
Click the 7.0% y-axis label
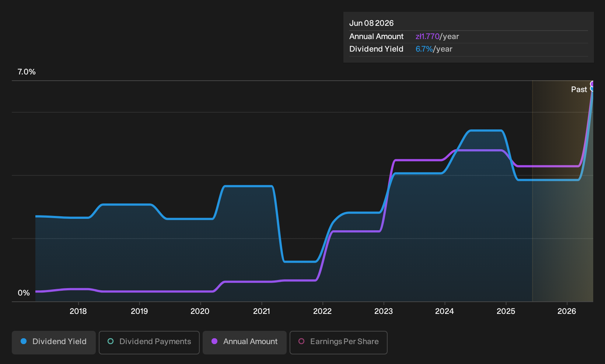pyautogui.click(x=27, y=72)
